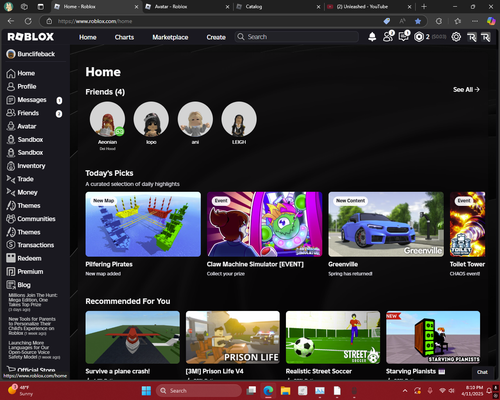Open the Greenville game thumbnail
Viewport: 500px width, 400px height.
pos(386,224)
